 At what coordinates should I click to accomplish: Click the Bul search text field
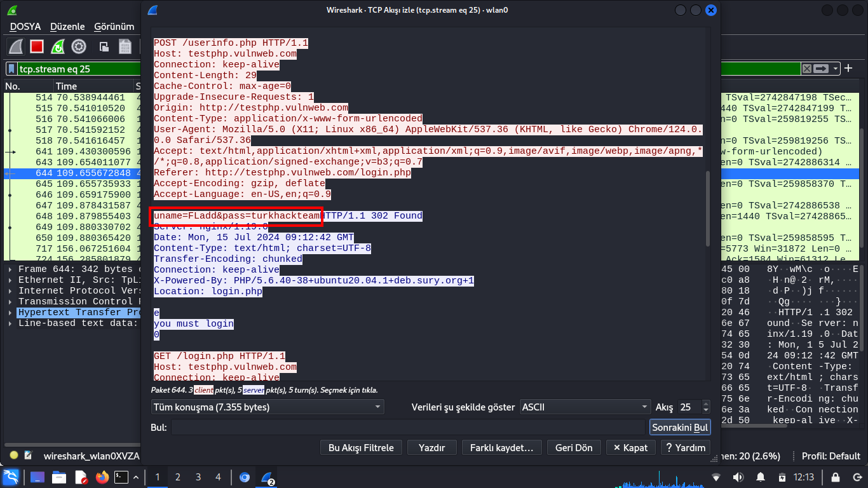point(408,428)
